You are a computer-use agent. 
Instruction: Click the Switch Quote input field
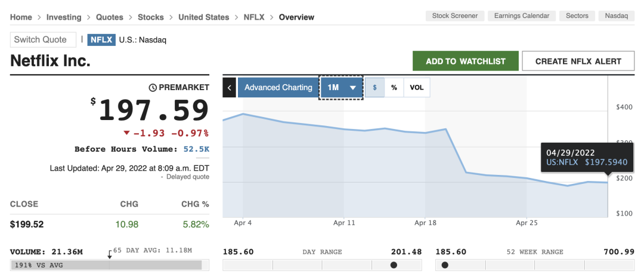coord(44,40)
